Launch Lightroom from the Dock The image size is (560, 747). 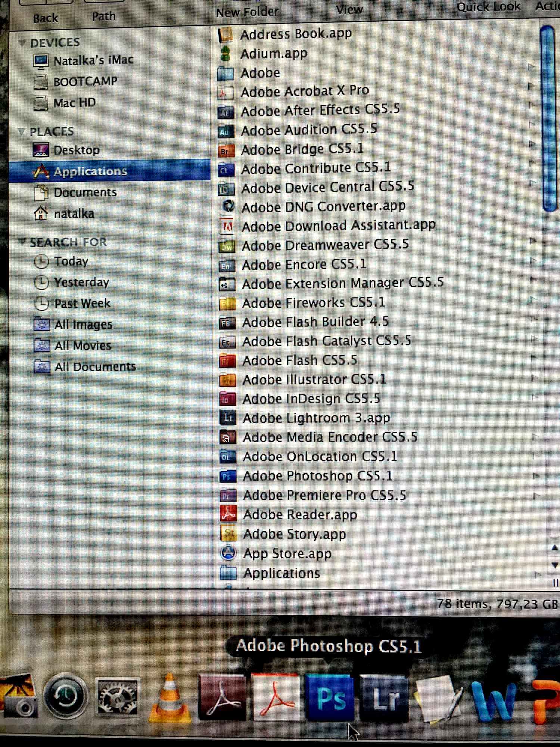pyautogui.click(x=385, y=698)
